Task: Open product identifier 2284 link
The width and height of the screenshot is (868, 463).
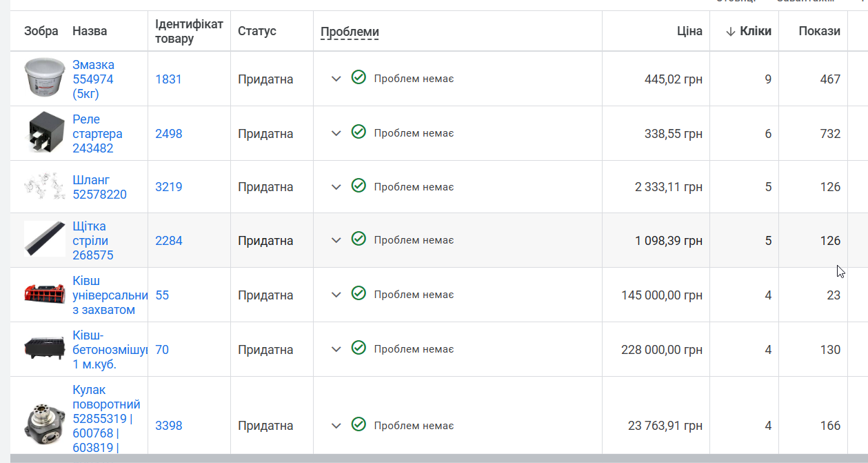Action: pos(169,240)
